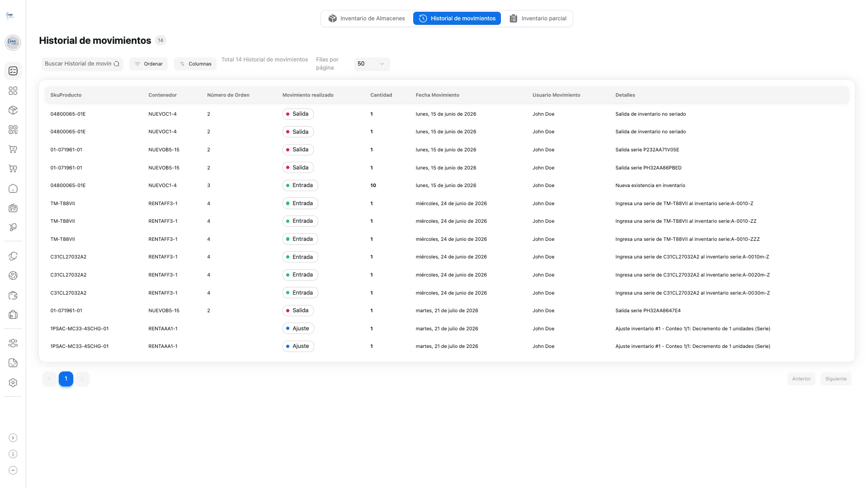Select page 1 in pagination
Viewport: 868px width, 488px height.
tap(66, 379)
